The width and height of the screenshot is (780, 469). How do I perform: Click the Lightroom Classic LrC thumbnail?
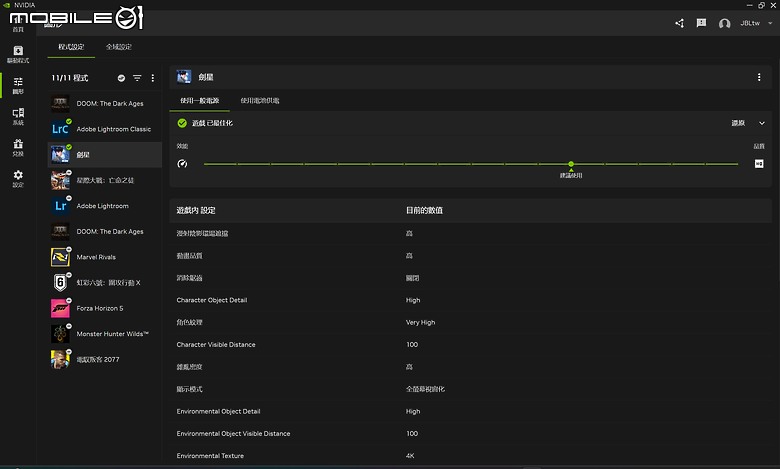click(x=60, y=129)
